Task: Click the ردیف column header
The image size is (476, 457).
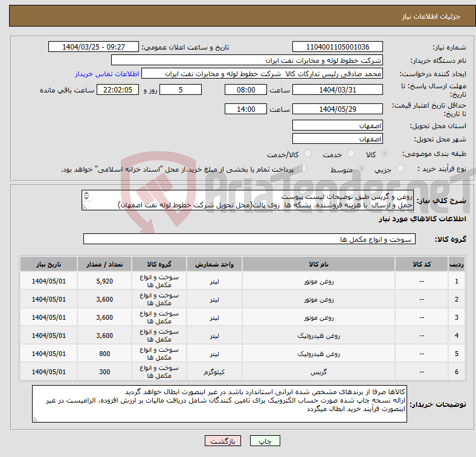Action: 456,264
